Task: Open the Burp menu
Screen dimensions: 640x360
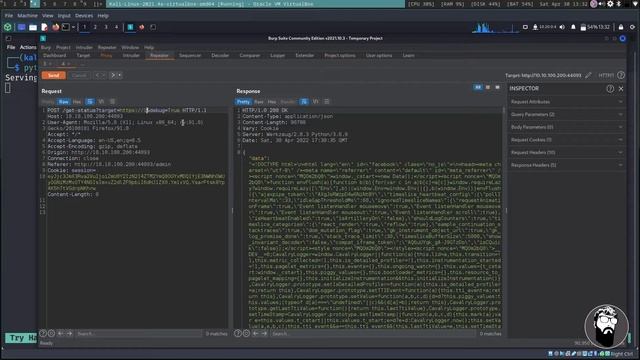Action: [46, 47]
